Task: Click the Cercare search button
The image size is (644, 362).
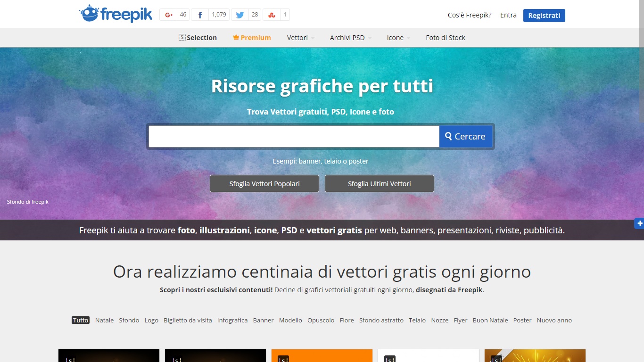Action: point(466,136)
